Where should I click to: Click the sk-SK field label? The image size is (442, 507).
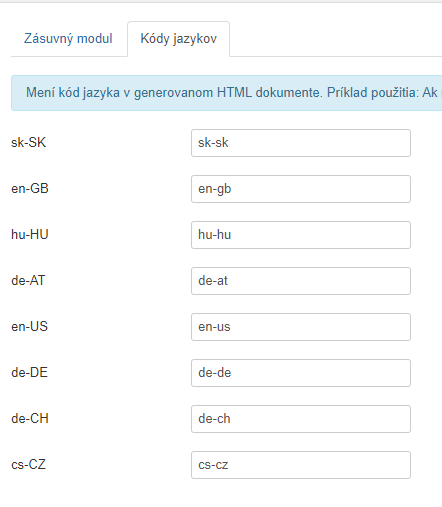coord(28,143)
